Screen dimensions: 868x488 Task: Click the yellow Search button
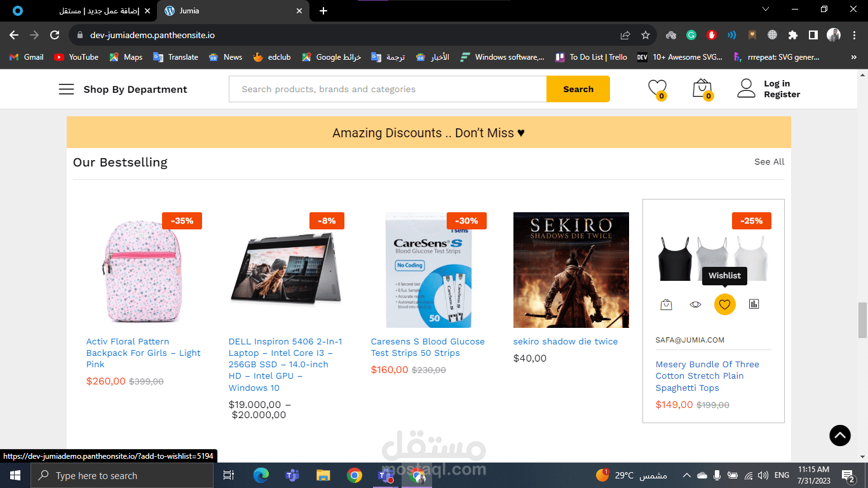point(578,89)
